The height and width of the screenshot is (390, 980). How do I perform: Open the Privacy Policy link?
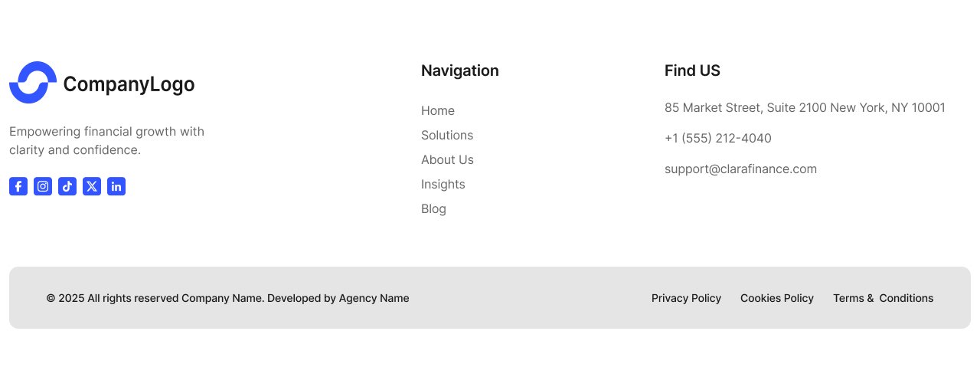[686, 298]
